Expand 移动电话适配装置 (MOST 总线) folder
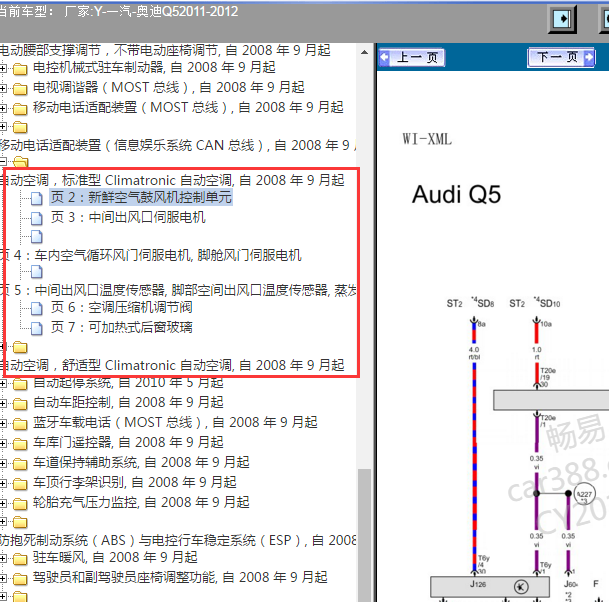Screen dimensions: 609x602 3,108
